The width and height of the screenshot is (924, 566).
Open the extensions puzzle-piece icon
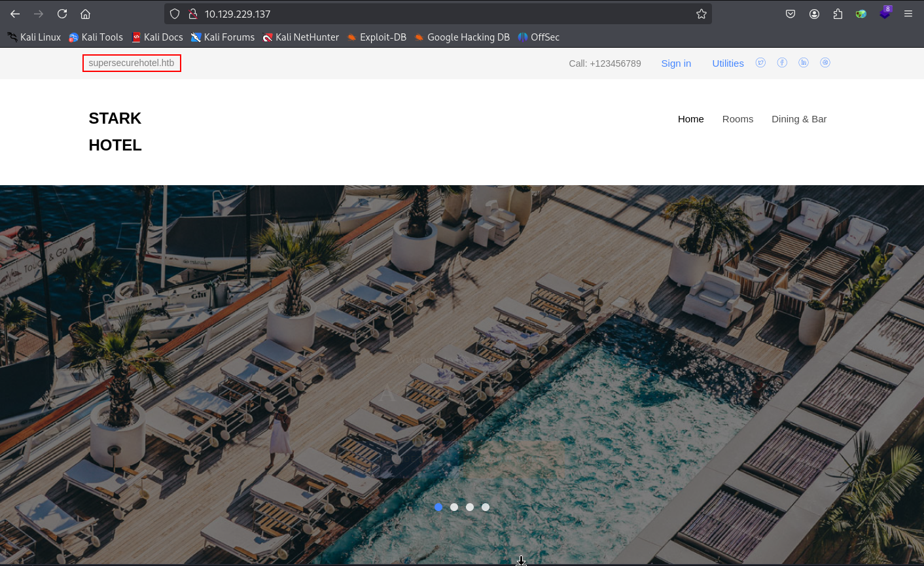click(838, 14)
